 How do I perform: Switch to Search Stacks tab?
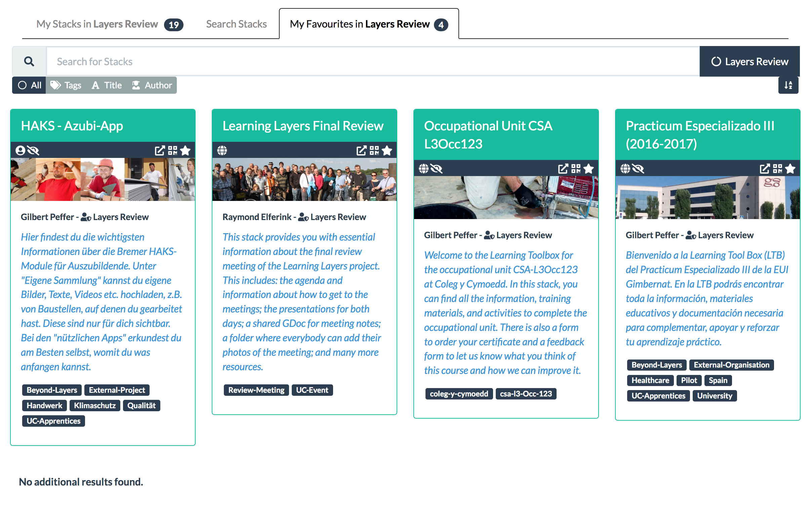click(236, 24)
